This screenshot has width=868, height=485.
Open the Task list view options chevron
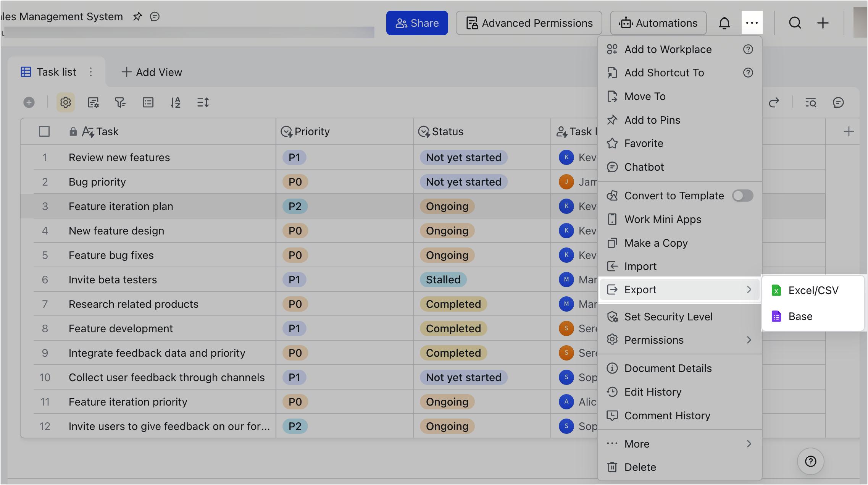[91, 72]
